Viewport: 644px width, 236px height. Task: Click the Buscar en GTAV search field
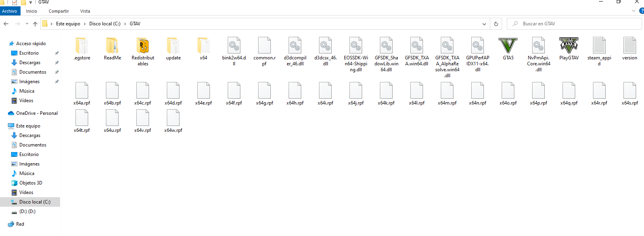[x=574, y=24]
